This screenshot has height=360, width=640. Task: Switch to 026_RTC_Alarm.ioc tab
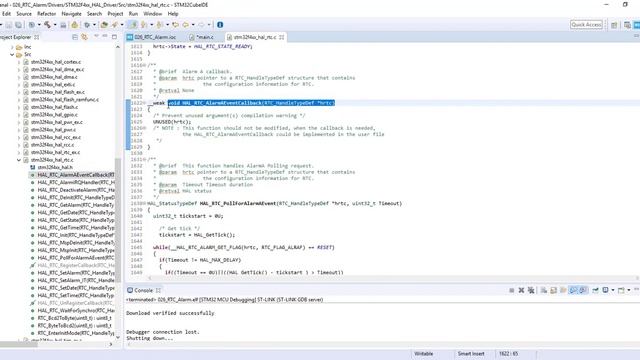click(x=151, y=37)
